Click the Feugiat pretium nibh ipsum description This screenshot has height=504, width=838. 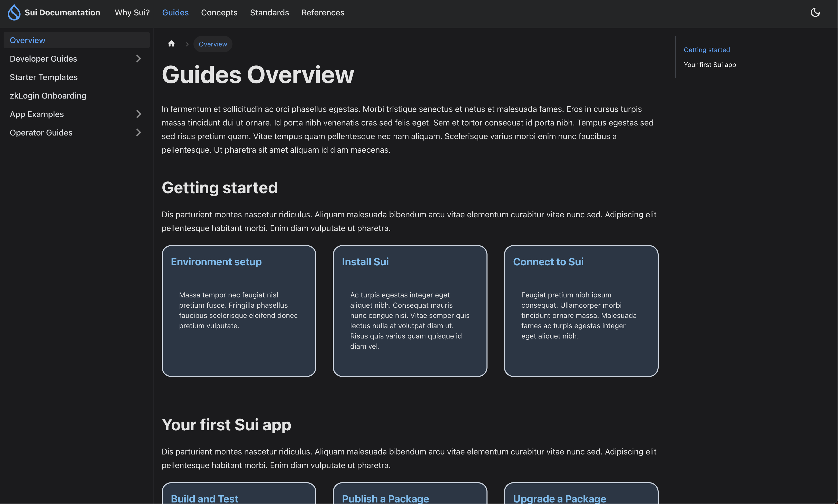click(x=579, y=315)
